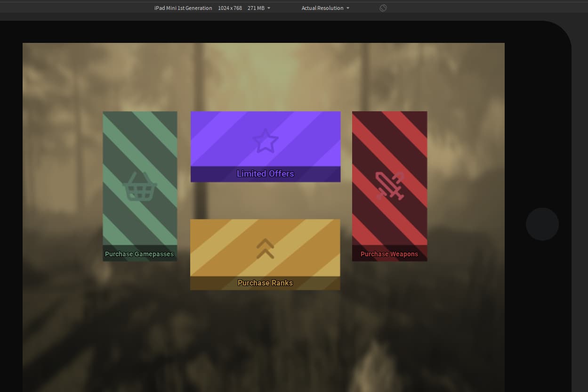Expand the Actual Resolution chevron arrow
Viewport: 588px width, 392px height.
(x=347, y=8)
